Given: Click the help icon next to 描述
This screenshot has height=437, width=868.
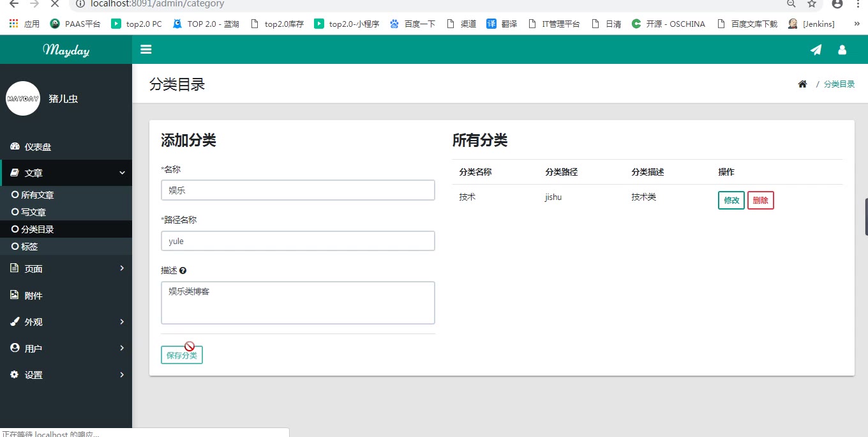Looking at the screenshot, I should tap(183, 271).
